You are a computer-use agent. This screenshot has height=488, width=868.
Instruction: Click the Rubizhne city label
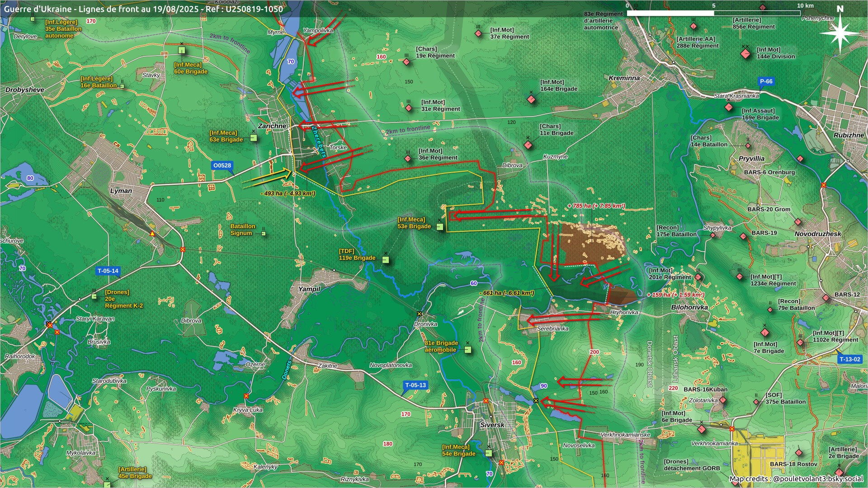coord(849,135)
